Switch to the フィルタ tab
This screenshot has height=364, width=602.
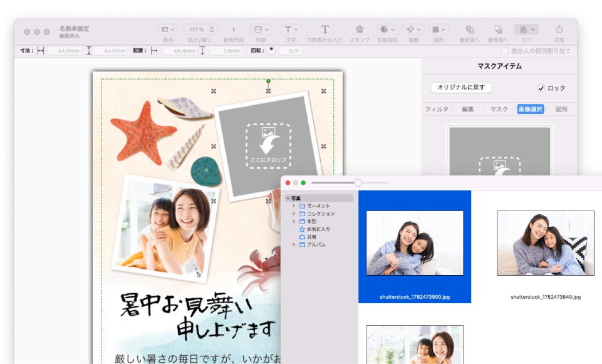coord(437,109)
